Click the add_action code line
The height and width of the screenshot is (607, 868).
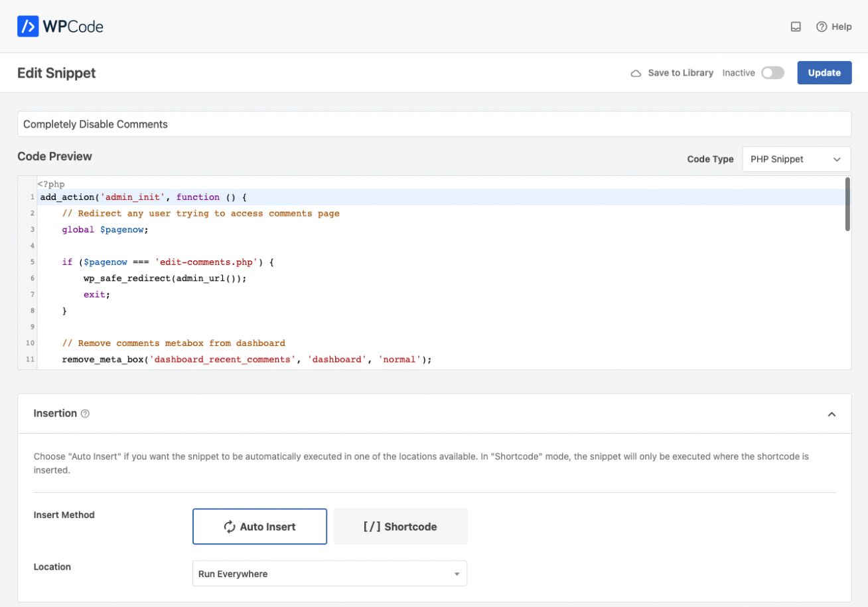143,197
